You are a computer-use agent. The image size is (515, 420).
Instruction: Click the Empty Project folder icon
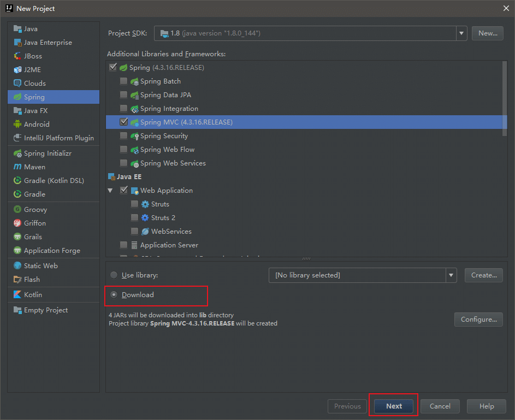coord(17,310)
